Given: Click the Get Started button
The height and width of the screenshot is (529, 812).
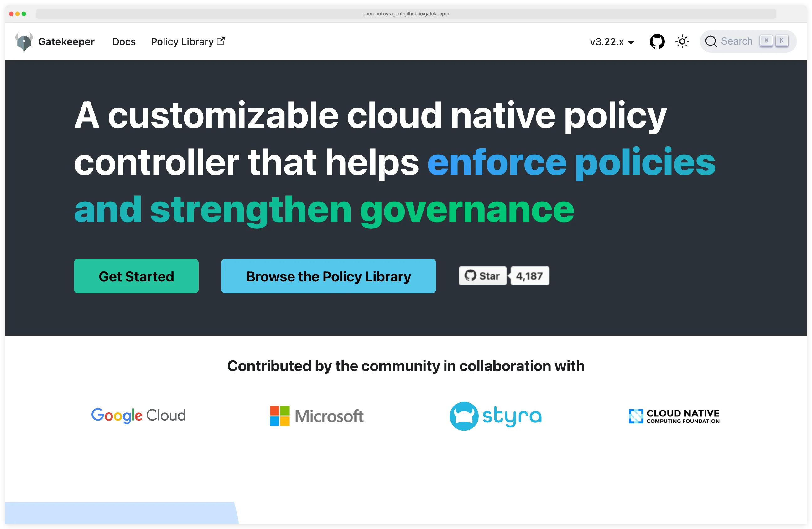Looking at the screenshot, I should 136,276.
